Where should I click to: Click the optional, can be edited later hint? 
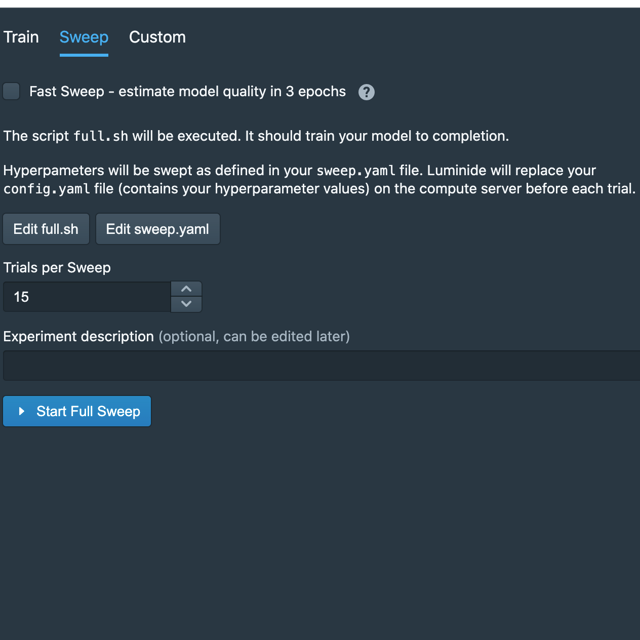coord(254,336)
